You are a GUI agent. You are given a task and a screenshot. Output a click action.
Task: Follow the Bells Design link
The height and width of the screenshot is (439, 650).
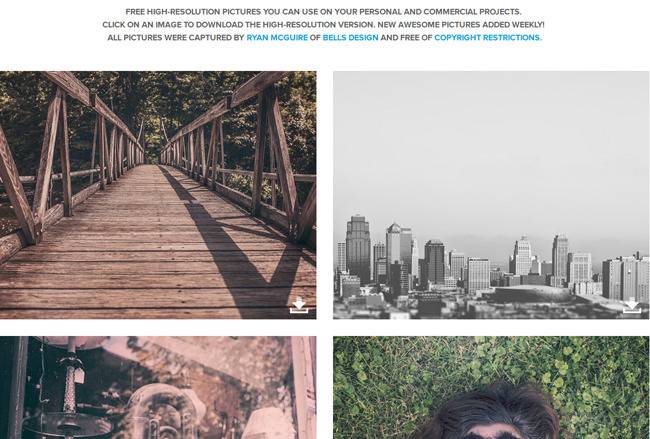(x=350, y=37)
